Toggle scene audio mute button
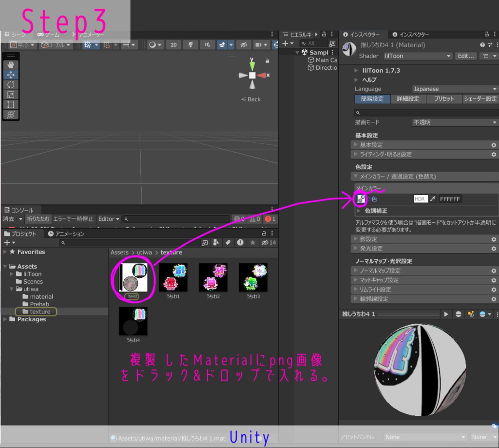499x448 pixels. click(207, 44)
